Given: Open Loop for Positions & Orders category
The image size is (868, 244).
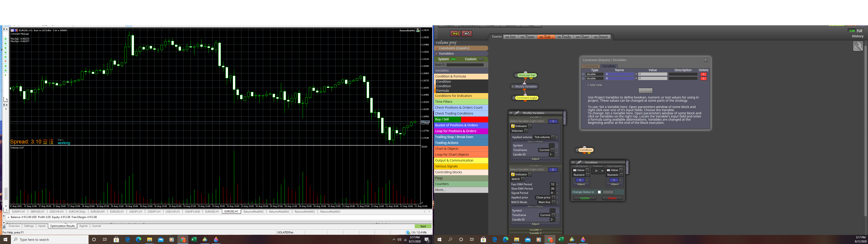Looking at the screenshot, I should 461,131.
